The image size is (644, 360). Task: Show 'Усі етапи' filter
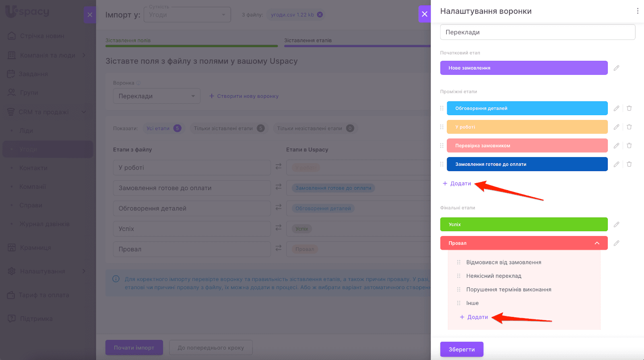click(163, 128)
